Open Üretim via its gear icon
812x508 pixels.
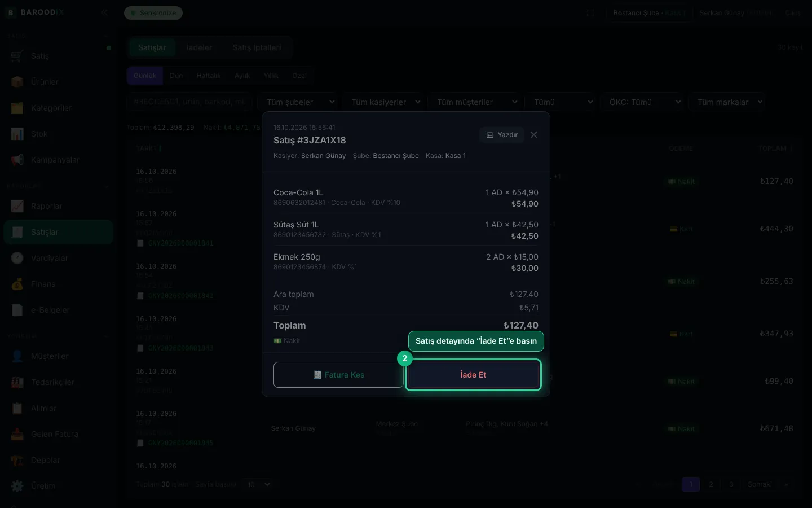(17, 486)
